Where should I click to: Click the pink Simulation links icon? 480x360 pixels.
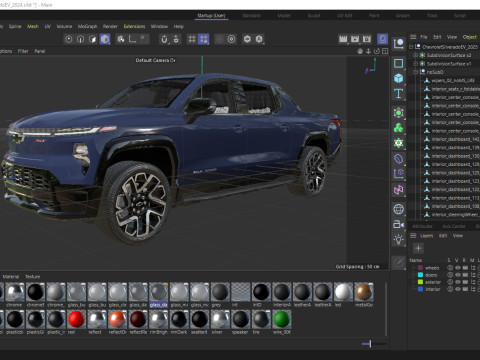399,190
